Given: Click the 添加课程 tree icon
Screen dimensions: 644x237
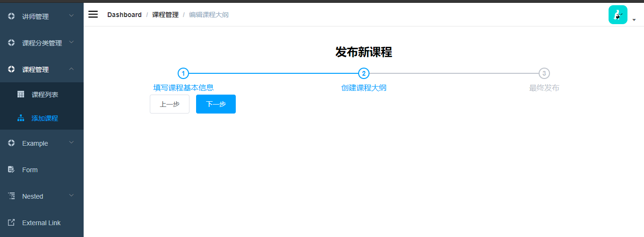Looking at the screenshot, I should 21,118.
